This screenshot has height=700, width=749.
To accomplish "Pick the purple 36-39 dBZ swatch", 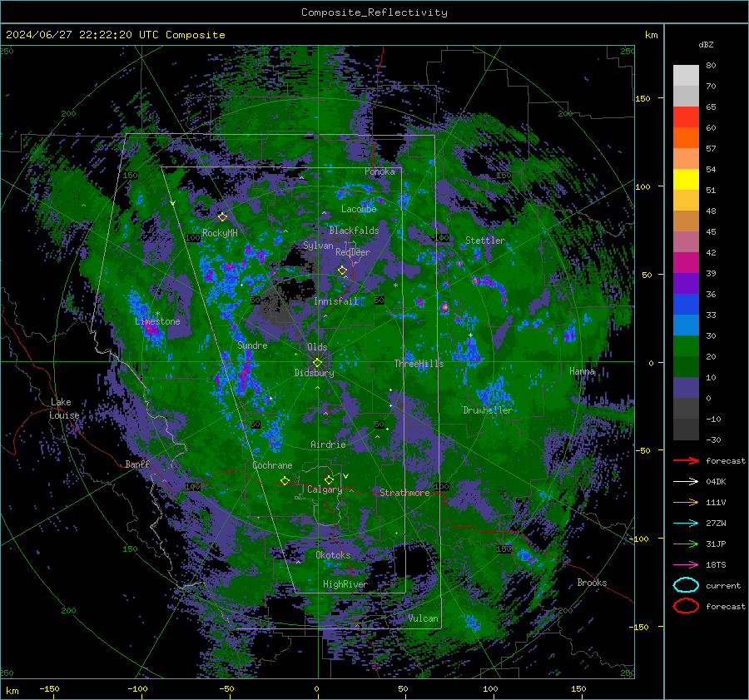I will tap(686, 284).
